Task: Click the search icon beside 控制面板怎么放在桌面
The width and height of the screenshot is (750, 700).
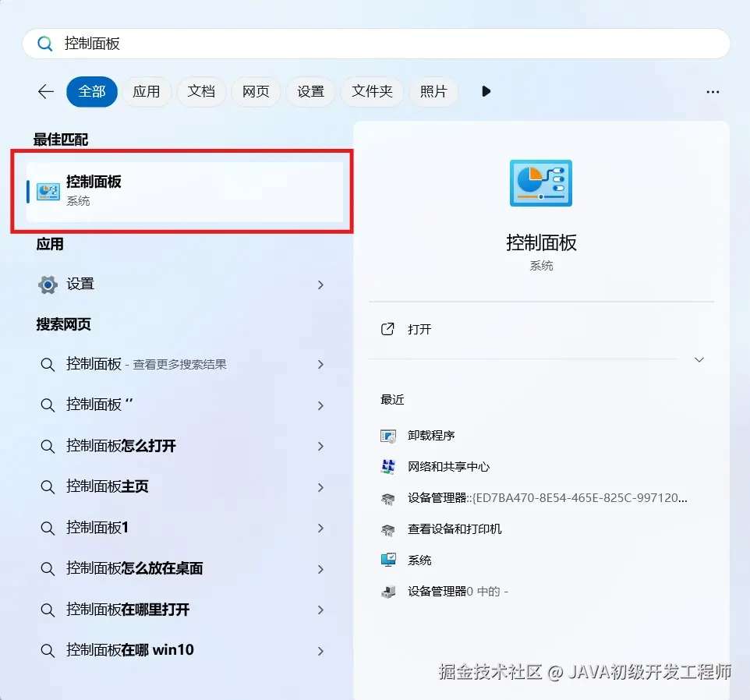Action: (48, 568)
